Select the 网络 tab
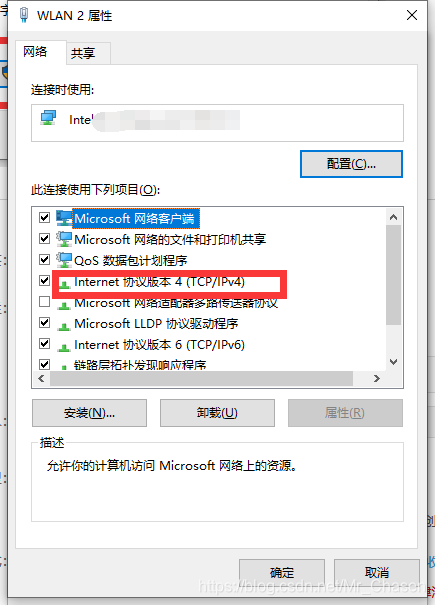The image size is (435, 605). [x=35, y=51]
